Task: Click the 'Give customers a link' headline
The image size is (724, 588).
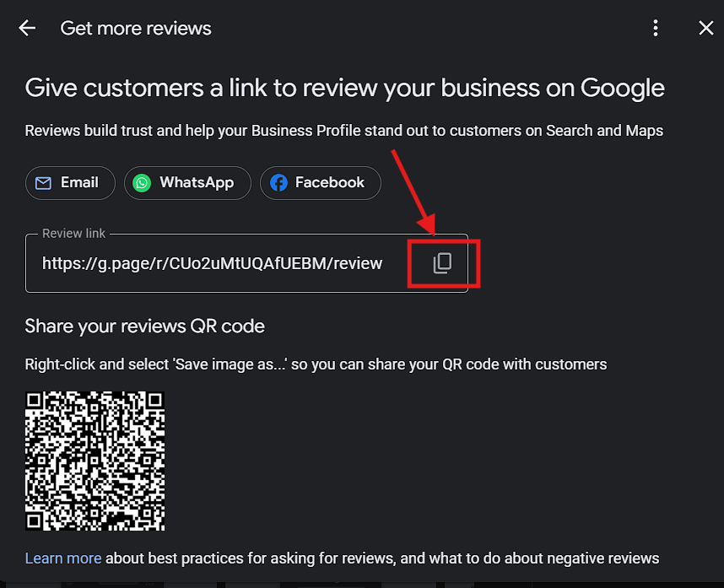Action: click(x=344, y=88)
